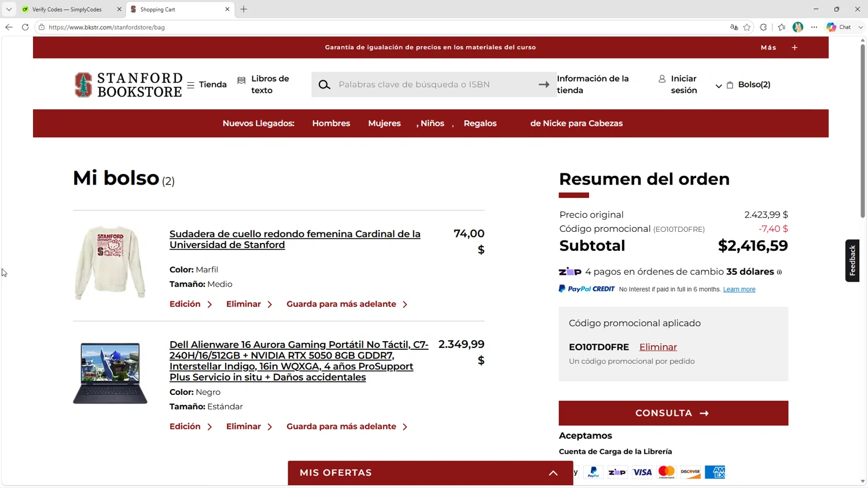This screenshot has height=488, width=868.
Task: Close the Verify Codes — SimplyCodes tab
Action: (119, 9)
